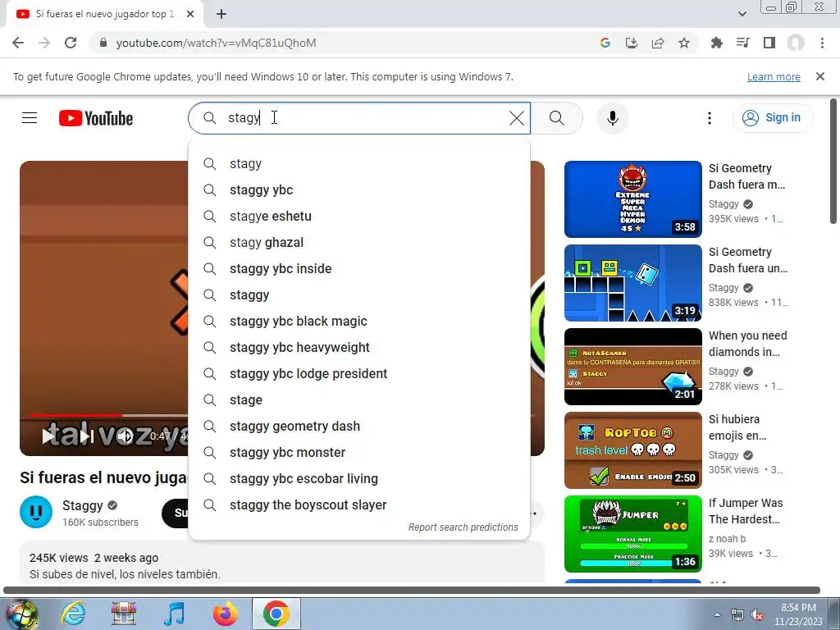Image resolution: width=840 pixels, height=630 pixels.
Task: Click inside the YouTube search field
Action: pos(359,118)
